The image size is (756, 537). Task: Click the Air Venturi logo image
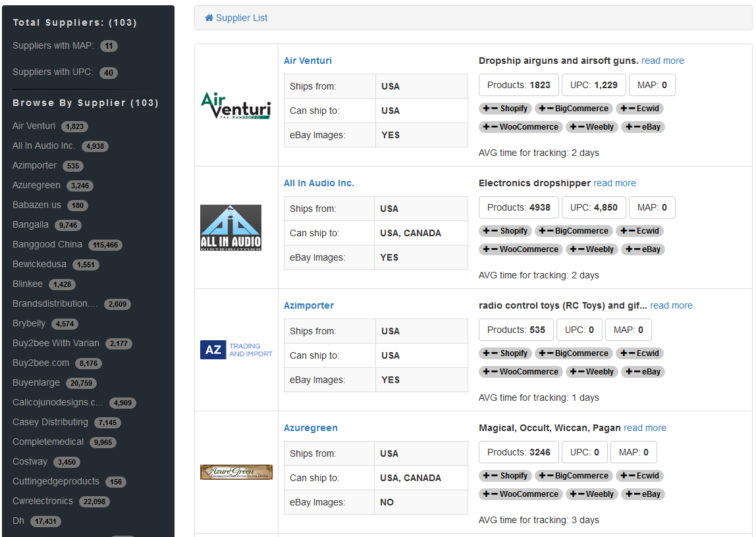click(x=236, y=105)
